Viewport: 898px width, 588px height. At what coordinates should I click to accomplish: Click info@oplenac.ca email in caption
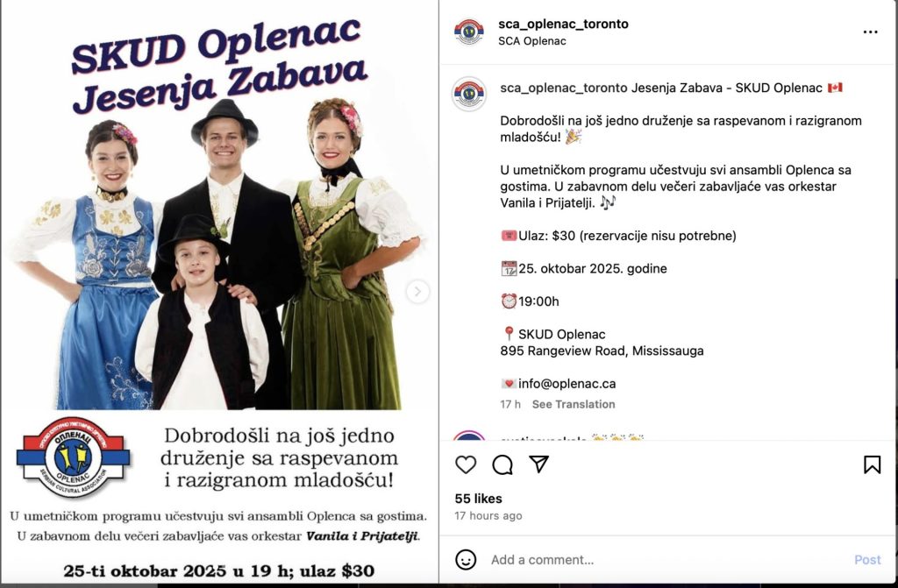pos(567,384)
